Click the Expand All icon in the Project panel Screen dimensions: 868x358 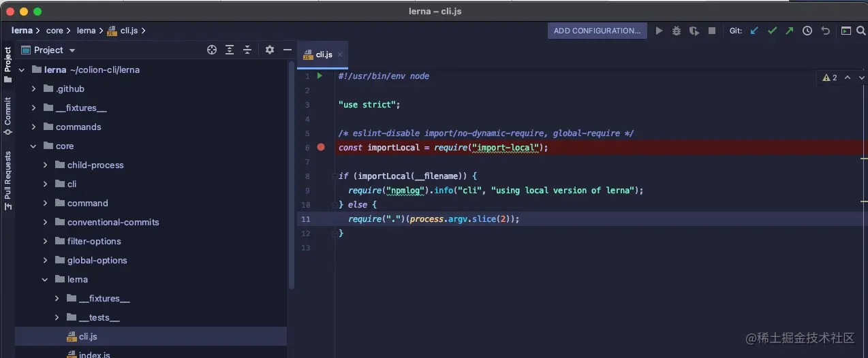coord(230,50)
